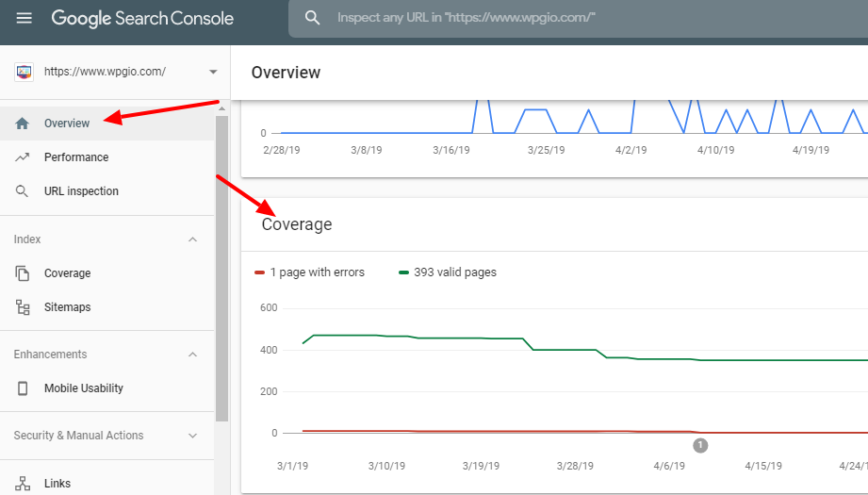
Task: Open the property selector dropdown arrow
Action: pos(213,72)
